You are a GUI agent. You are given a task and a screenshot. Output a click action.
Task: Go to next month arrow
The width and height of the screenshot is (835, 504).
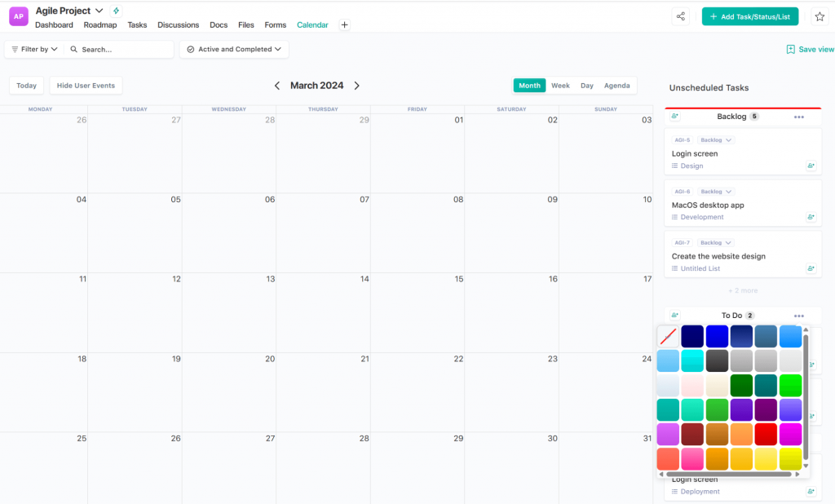356,86
